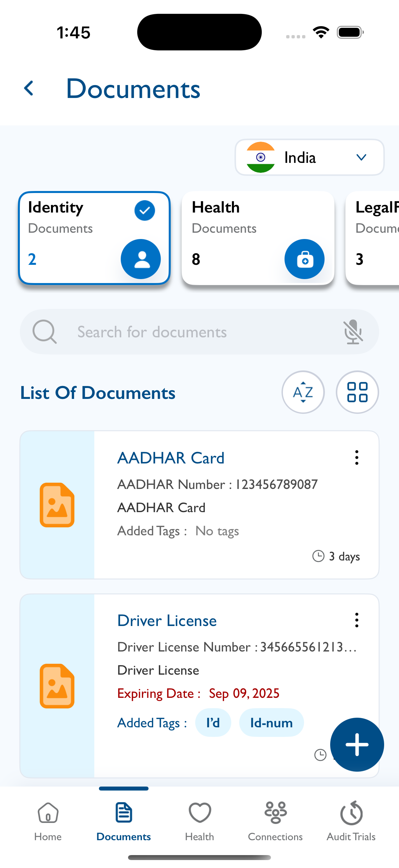This screenshot has width=399, height=868.
Task: Select the Identity Documents category card
Action: tap(94, 238)
